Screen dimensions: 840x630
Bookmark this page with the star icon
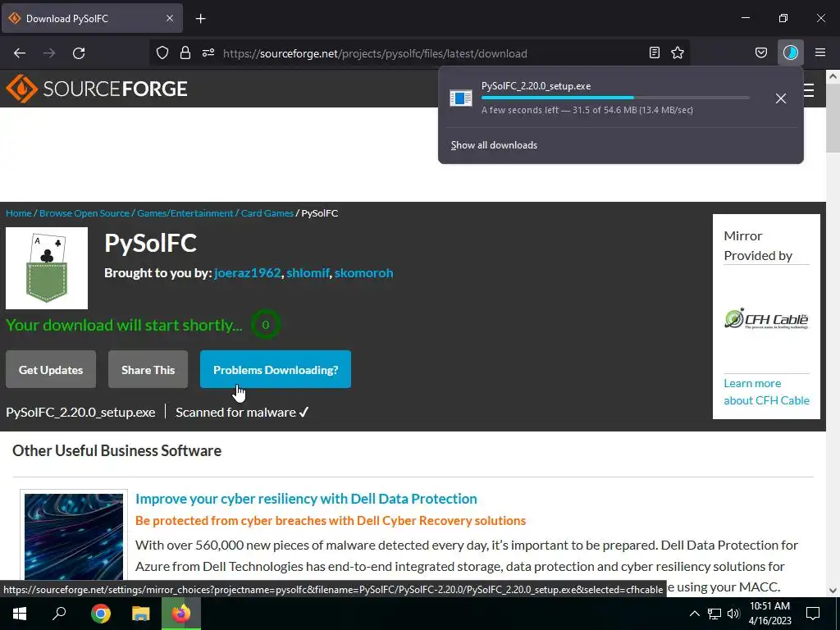pyautogui.click(x=678, y=53)
